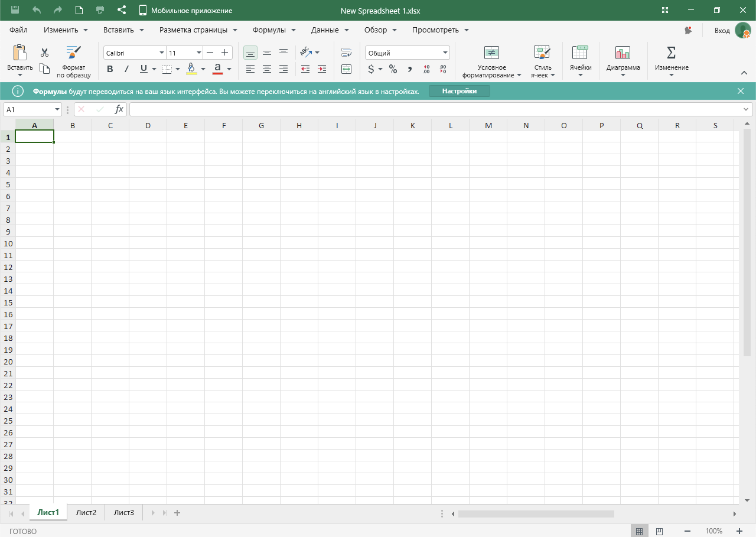Click the increase indent icon
The height and width of the screenshot is (537, 756).
(322, 69)
